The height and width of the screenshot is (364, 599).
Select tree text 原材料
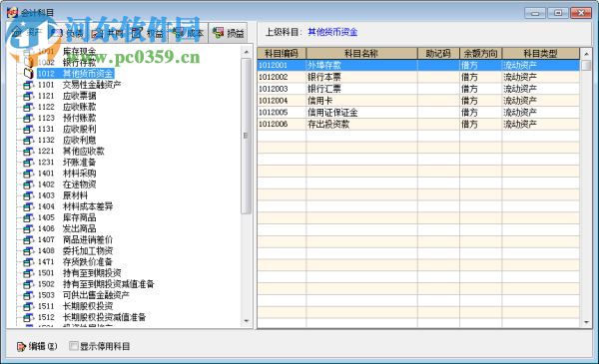pos(75,195)
